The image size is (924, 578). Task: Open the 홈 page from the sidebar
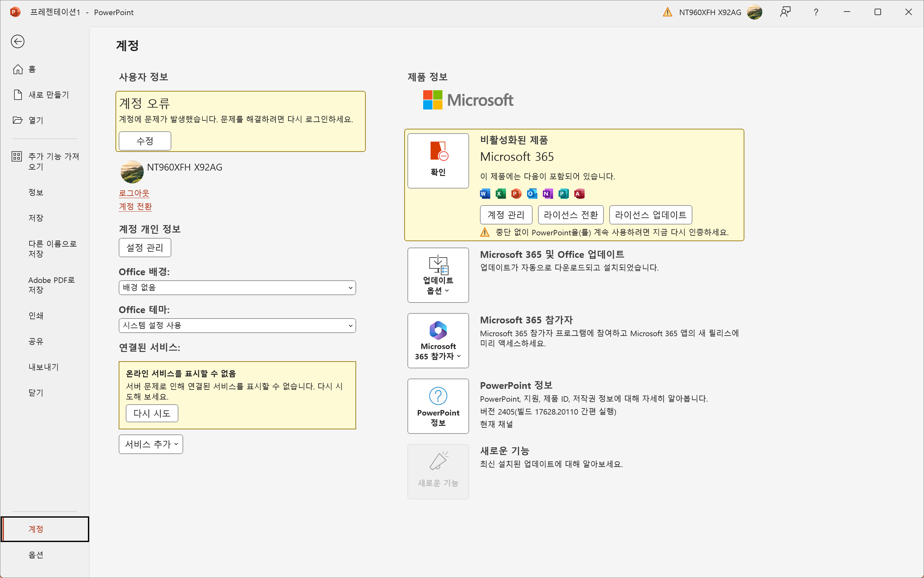[x=45, y=69]
